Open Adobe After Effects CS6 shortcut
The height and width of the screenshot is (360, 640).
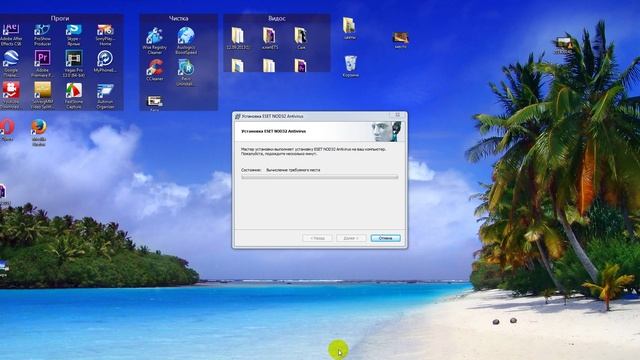11,34
